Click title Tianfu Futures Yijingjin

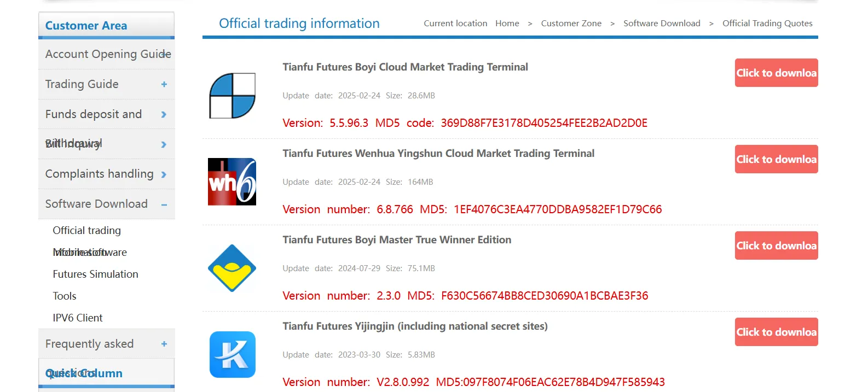point(415,326)
